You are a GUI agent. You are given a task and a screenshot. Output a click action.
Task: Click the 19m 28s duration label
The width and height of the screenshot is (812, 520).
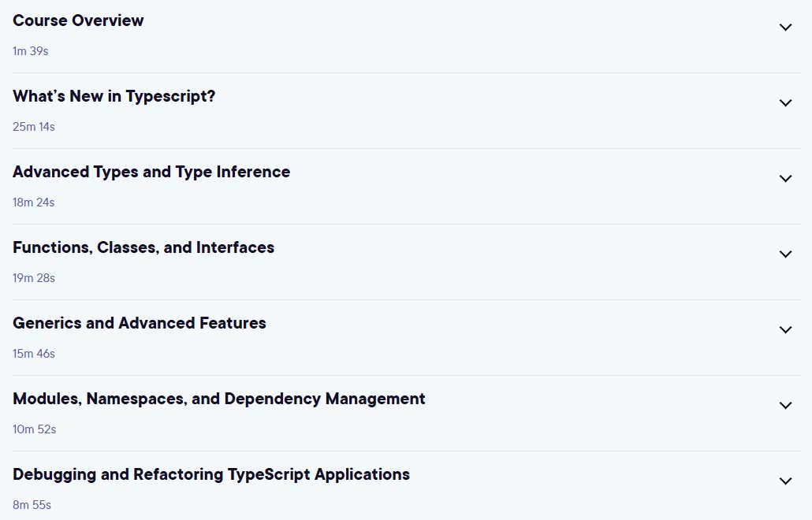34,278
